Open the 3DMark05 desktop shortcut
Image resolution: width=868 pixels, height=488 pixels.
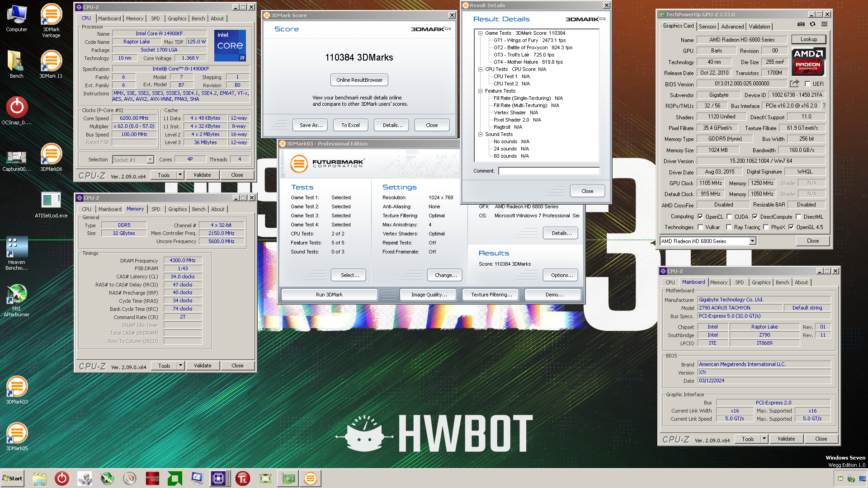[17, 436]
